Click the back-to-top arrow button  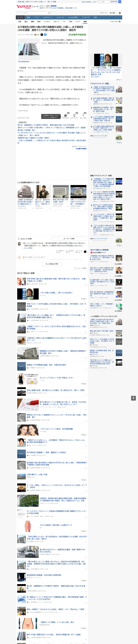click(133, 398)
